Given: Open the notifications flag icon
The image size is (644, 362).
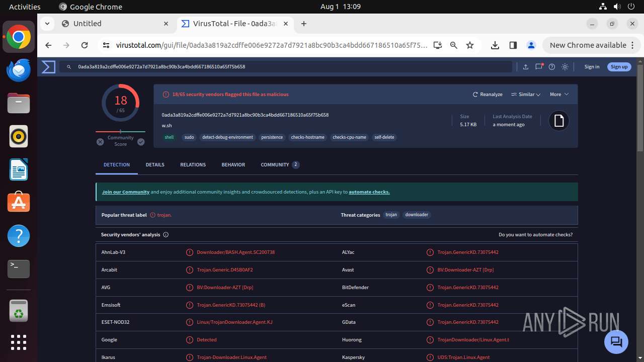Looking at the screenshot, I should (539, 66).
